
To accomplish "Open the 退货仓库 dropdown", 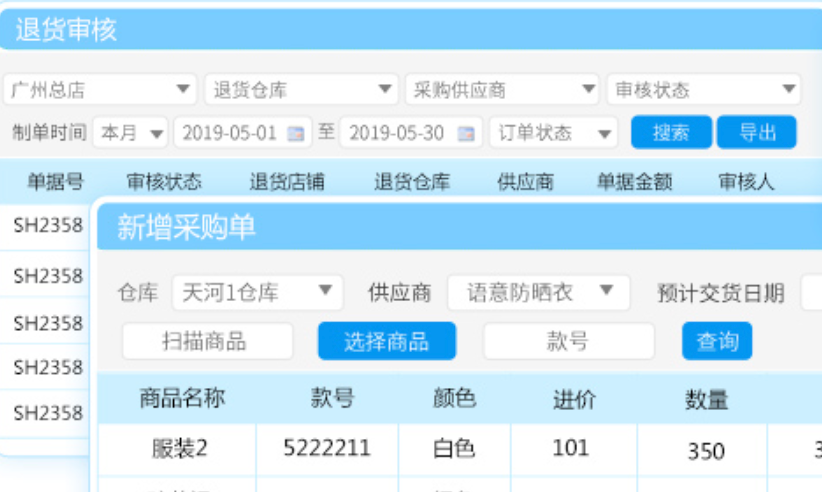I will [301, 89].
